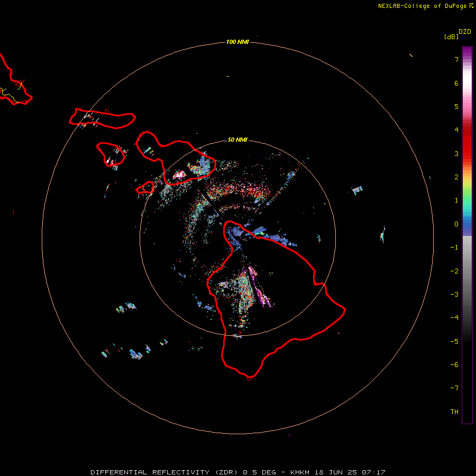The height and width of the screenshot is (476, 476).
Task: Click the colorbar value -6 label
Action: point(454,365)
